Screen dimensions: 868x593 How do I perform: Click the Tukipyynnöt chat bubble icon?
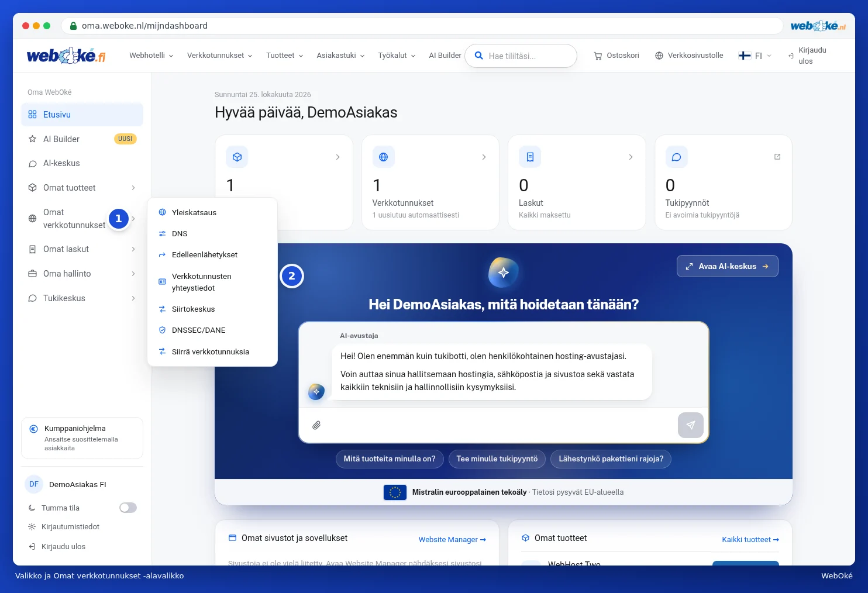click(676, 157)
